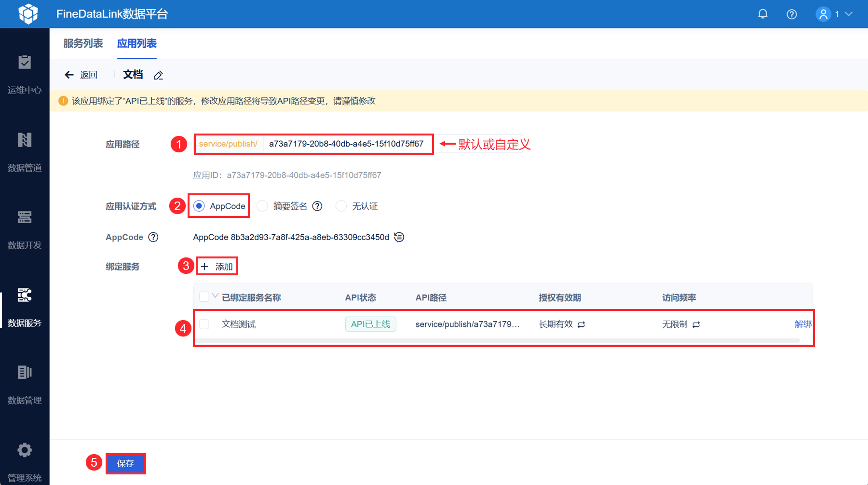Click the user avatar icon
Screen dimensions: 868x485
coord(823,14)
